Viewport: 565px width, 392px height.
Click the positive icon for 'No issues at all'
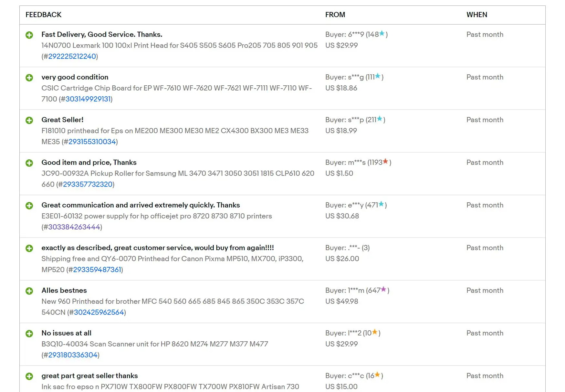tap(29, 334)
